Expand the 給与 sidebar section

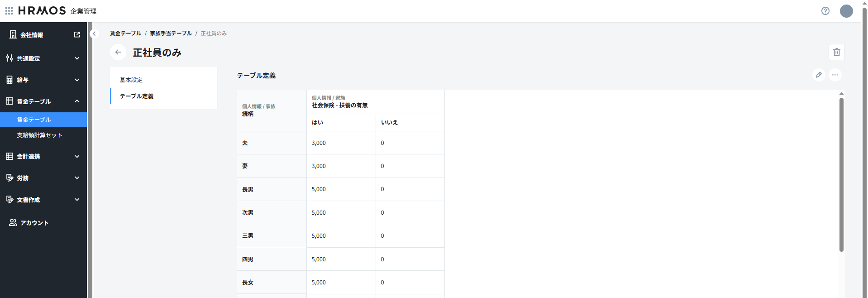[43, 80]
